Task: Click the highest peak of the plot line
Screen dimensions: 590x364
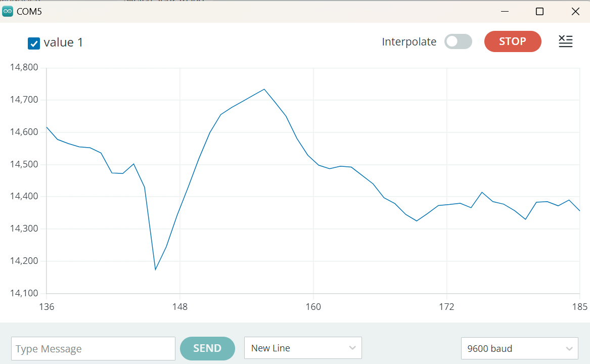Action: point(264,89)
